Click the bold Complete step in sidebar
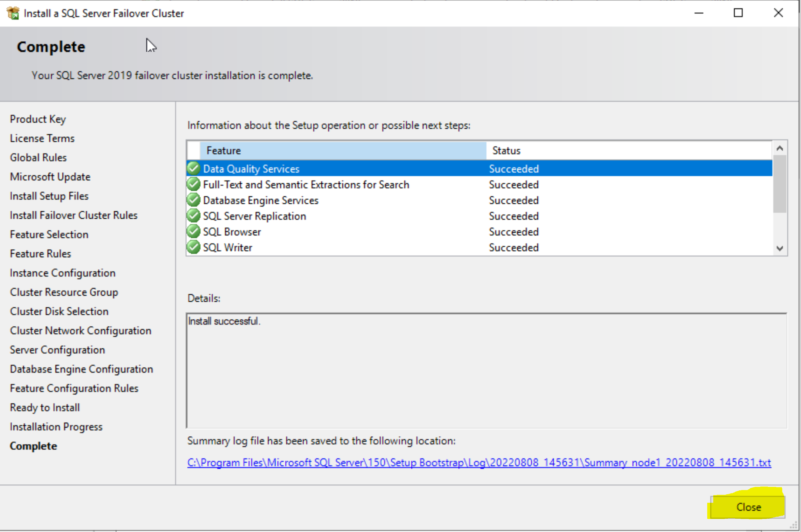The width and height of the screenshot is (801, 532). [x=33, y=446]
